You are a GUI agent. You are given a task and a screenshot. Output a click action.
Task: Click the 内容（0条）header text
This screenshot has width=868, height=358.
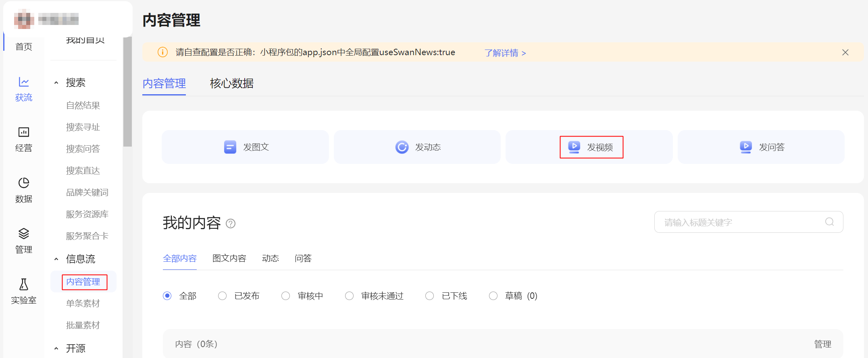pos(196,344)
